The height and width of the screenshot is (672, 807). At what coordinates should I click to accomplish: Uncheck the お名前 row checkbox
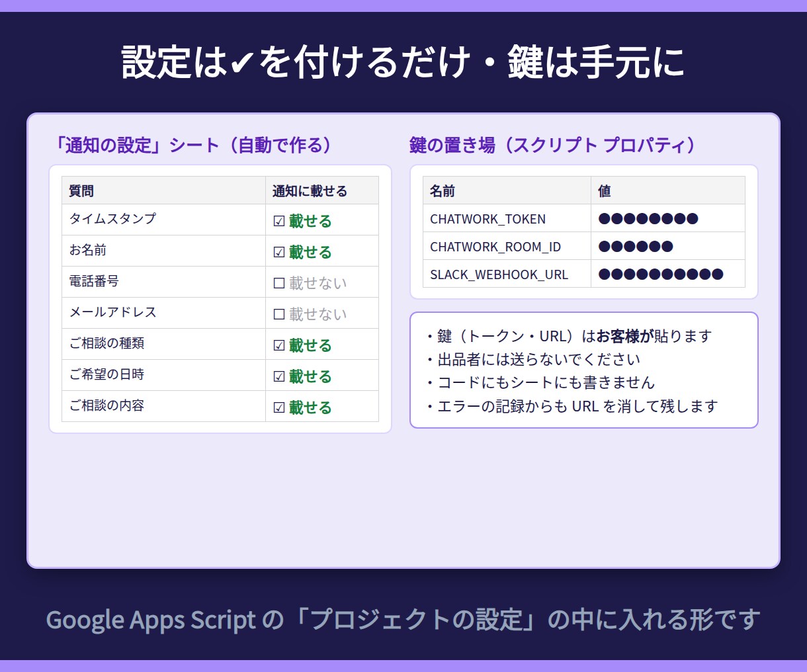(279, 252)
